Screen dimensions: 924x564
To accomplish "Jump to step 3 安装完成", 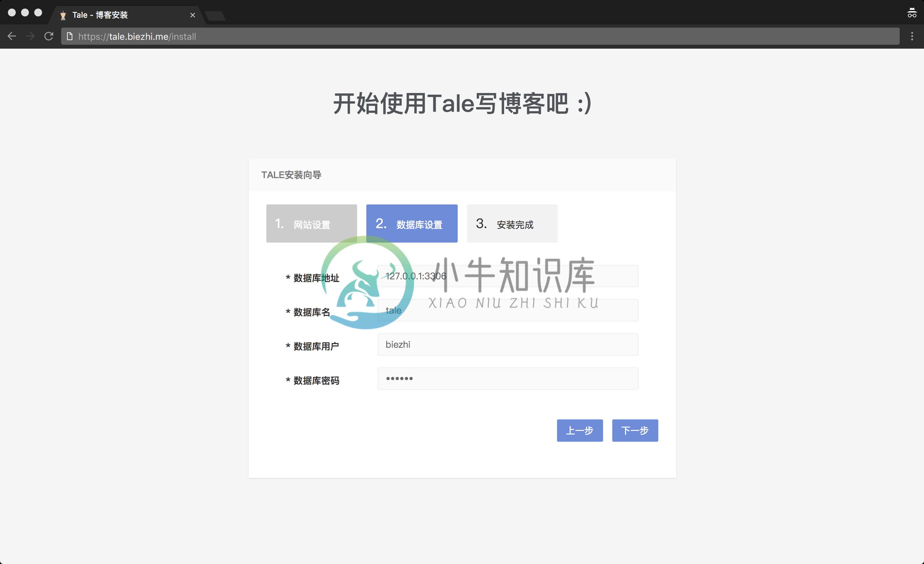I will [512, 223].
